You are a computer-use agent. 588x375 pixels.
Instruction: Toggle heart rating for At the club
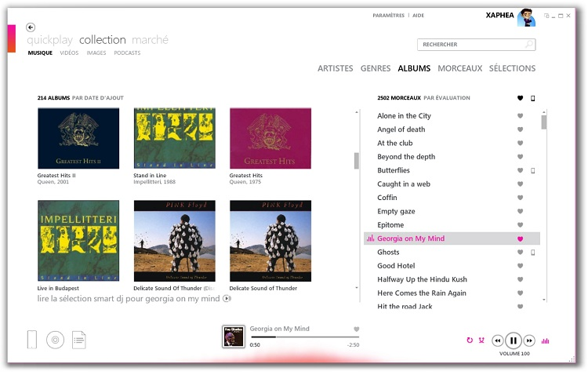(520, 143)
